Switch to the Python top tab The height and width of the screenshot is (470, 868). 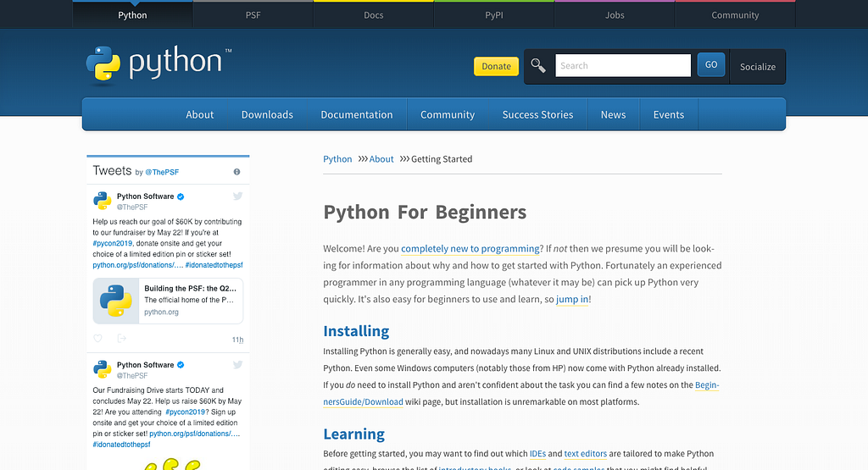tap(132, 15)
